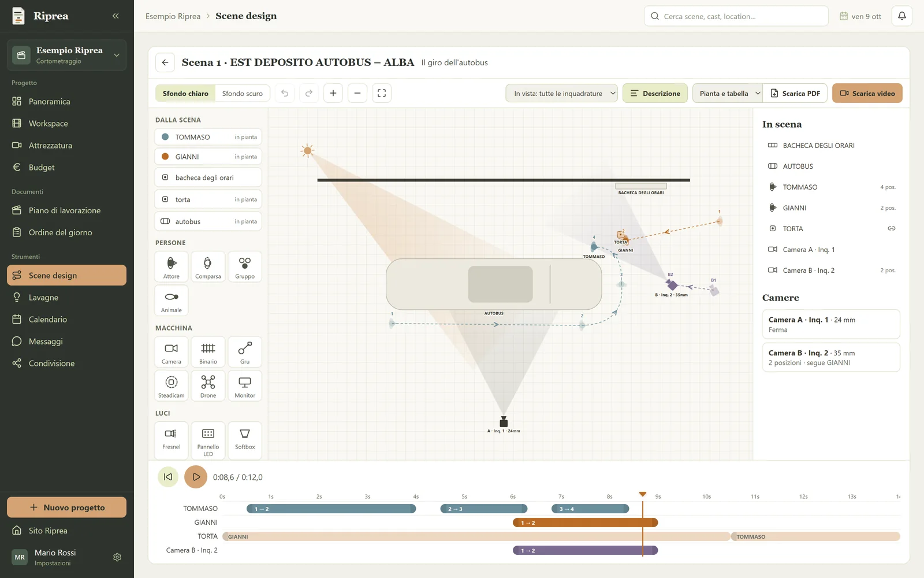Fit the plan to the view
Viewport: 924px width, 578px height.
click(x=382, y=93)
